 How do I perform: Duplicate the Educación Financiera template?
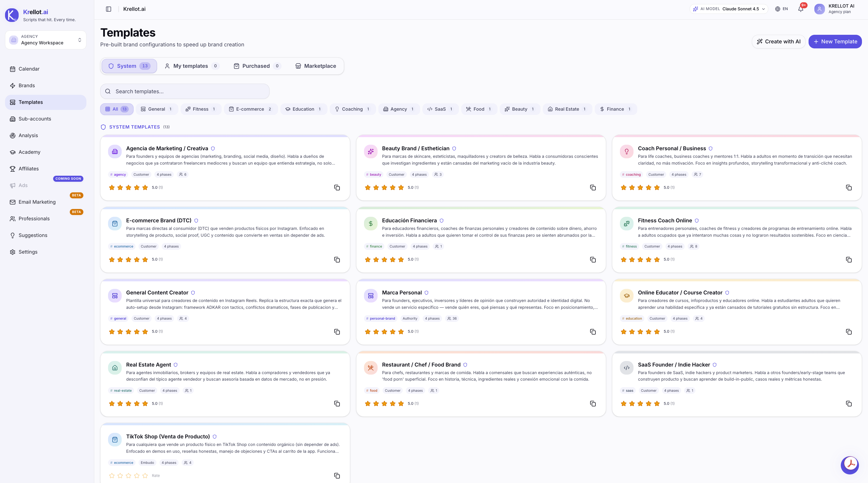tap(593, 260)
